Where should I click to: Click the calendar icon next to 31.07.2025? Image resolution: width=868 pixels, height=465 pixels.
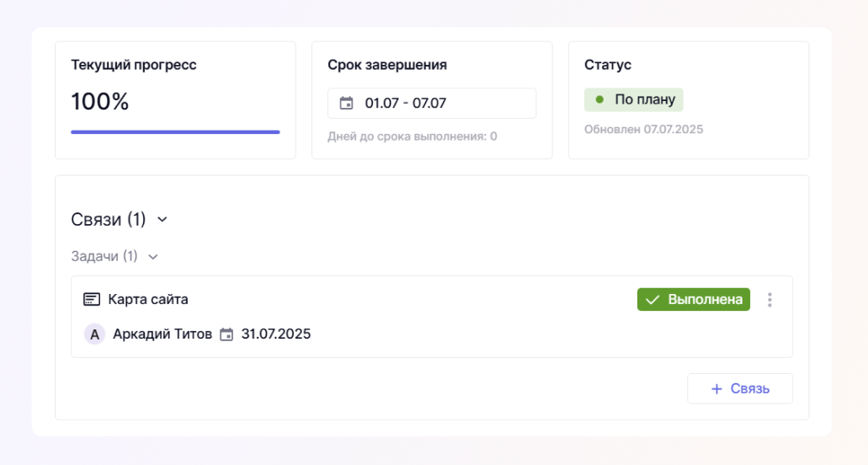click(x=226, y=334)
